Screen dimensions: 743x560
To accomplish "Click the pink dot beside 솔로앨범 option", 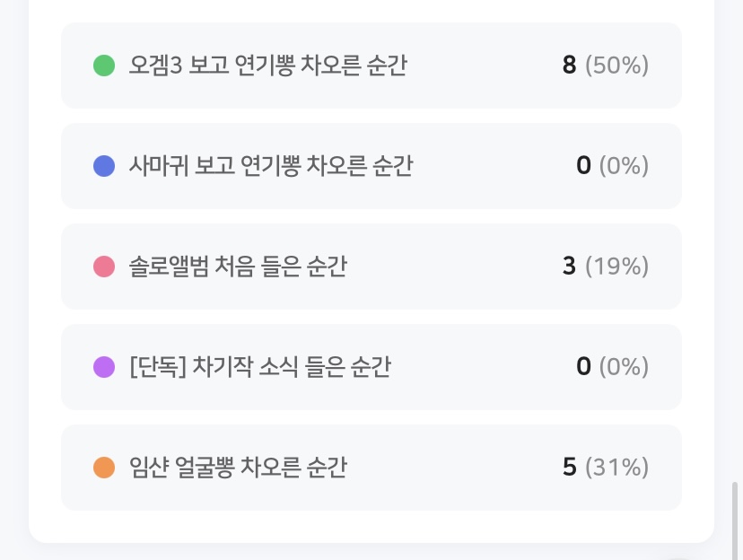I will [x=104, y=267].
